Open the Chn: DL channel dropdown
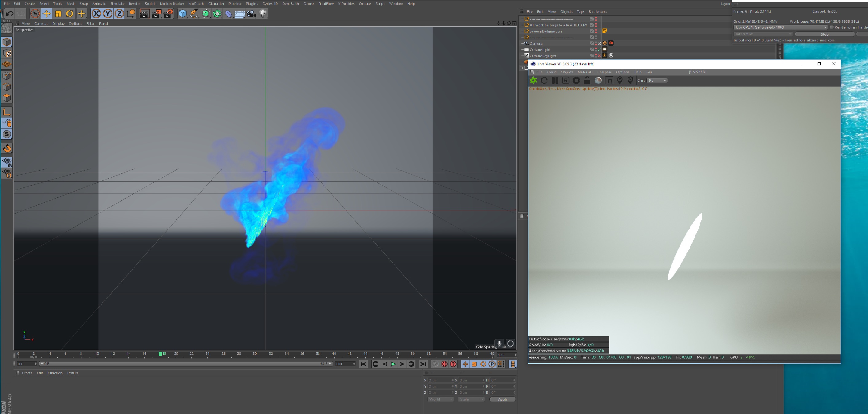This screenshot has width=868, height=414. [x=657, y=80]
